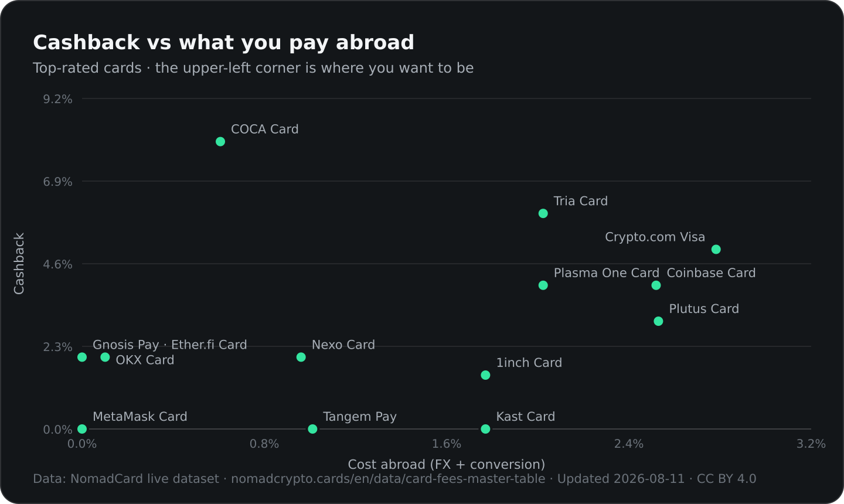Click the Nexo Card data point
The height and width of the screenshot is (504, 844).
coord(301,357)
